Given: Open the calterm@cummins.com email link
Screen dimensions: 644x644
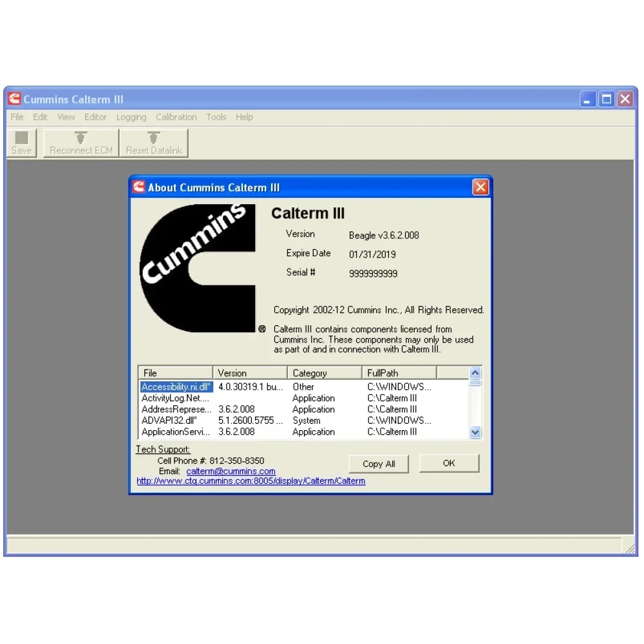Looking at the screenshot, I should [x=231, y=471].
